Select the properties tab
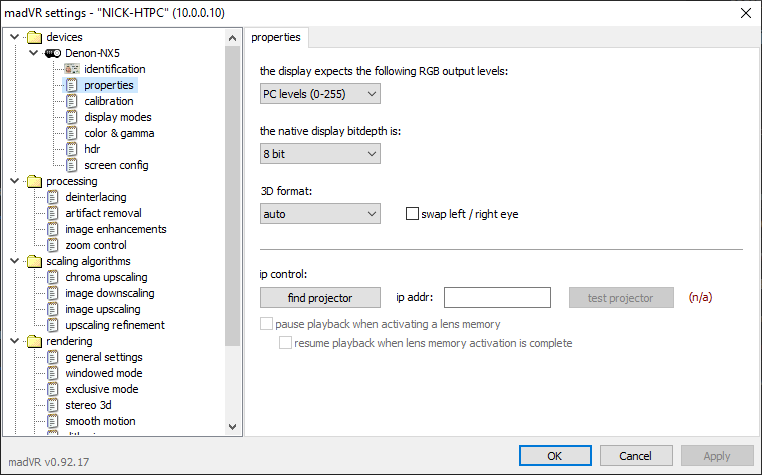Viewport: 762px width, 475px height. pos(276,37)
